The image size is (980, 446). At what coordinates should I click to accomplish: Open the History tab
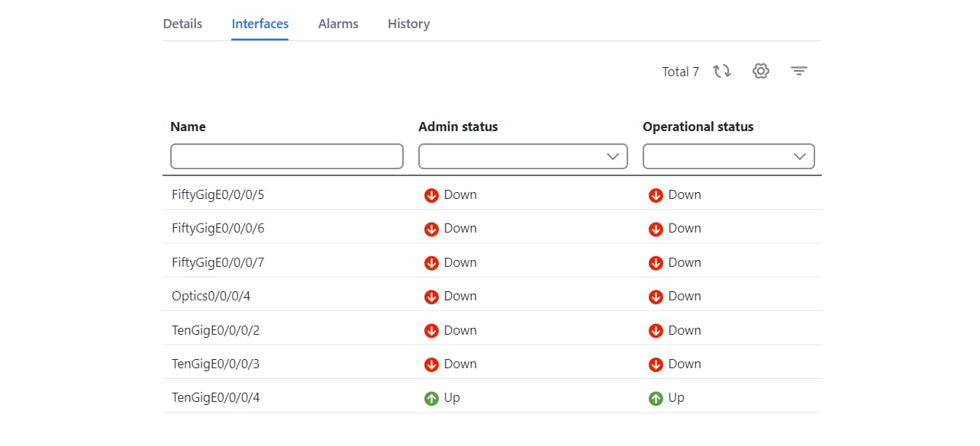point(408,24)
